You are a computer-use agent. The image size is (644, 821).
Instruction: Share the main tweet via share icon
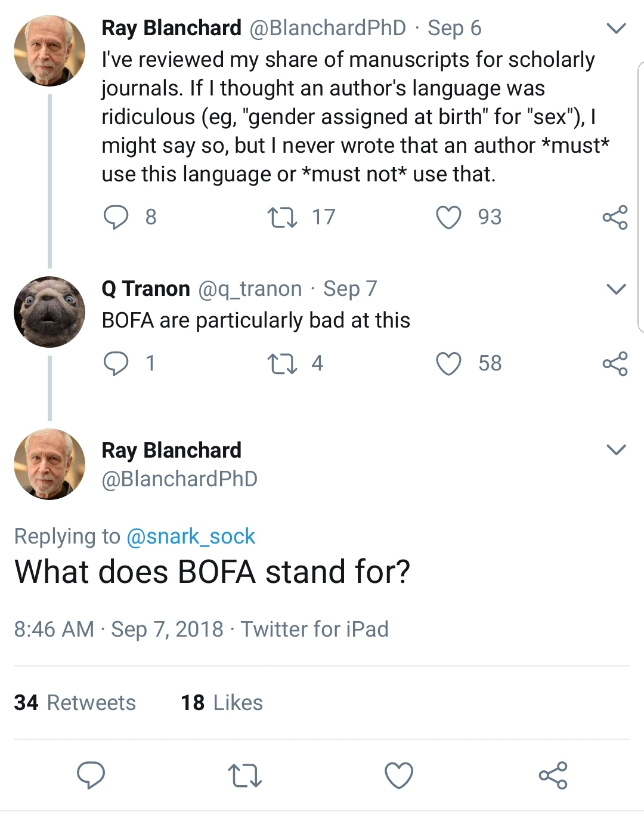553,775
